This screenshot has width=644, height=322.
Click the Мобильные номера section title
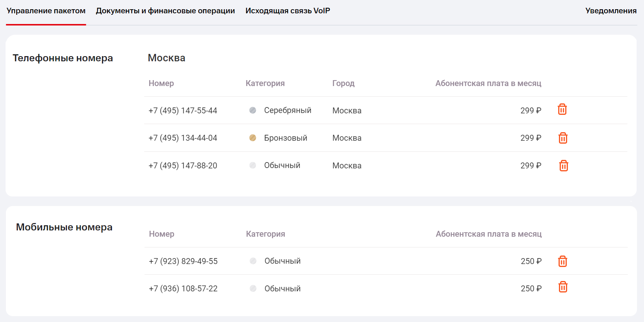coord(64,227)
